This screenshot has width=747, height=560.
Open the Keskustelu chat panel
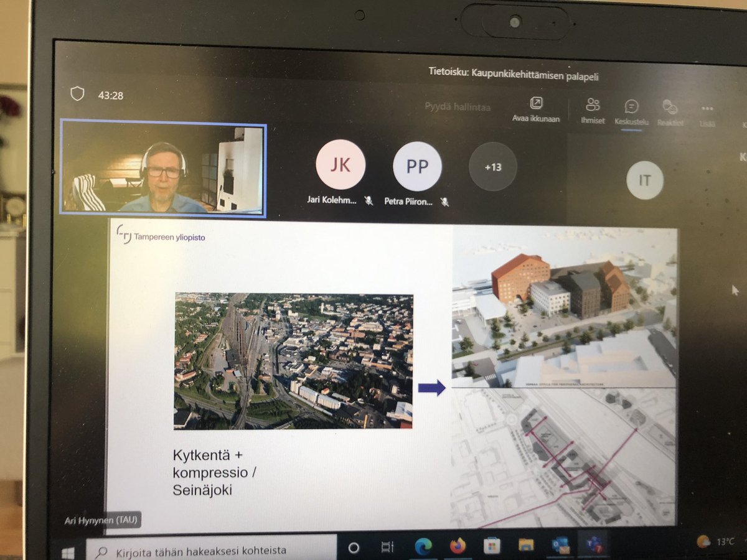(x=631, y=113)
